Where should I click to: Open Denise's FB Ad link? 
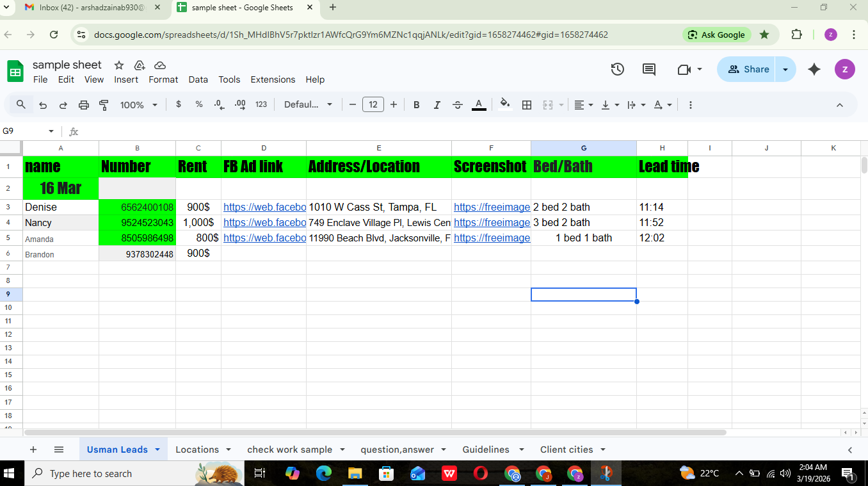click(x=264, y=207)
